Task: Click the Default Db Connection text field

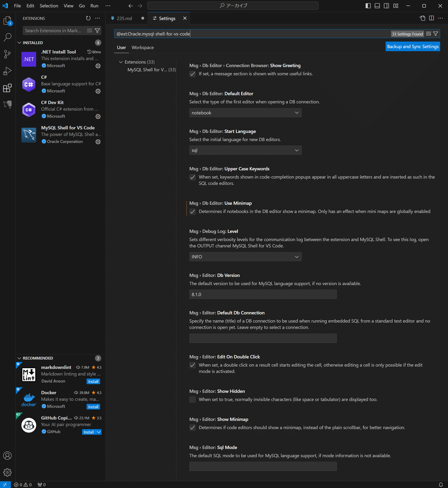Action: (263, 338)
